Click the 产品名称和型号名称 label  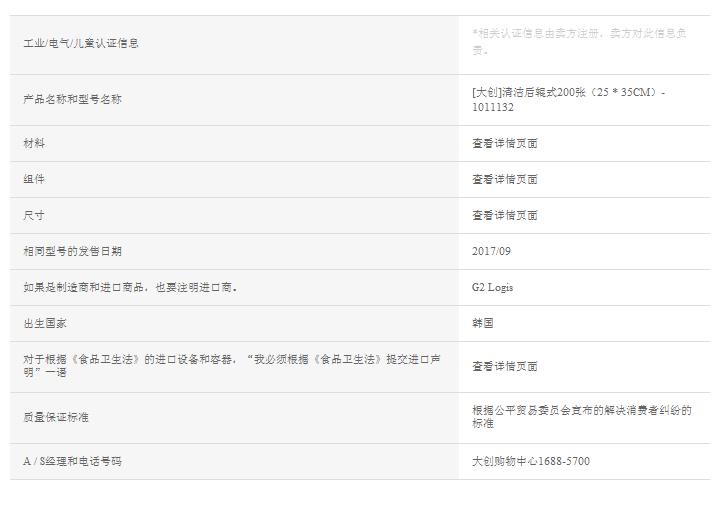point(72,99)
